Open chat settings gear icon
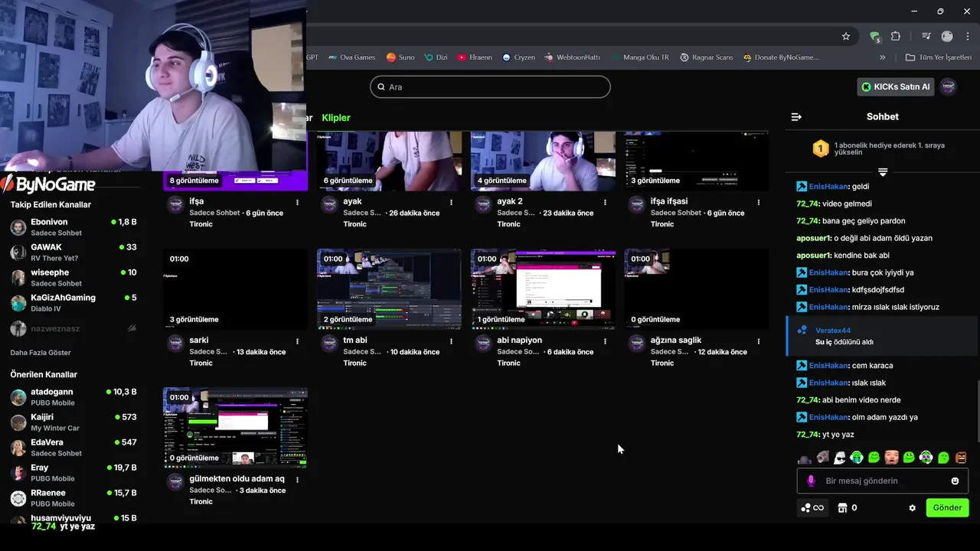The image size is (980, 551). pos(912,507)
